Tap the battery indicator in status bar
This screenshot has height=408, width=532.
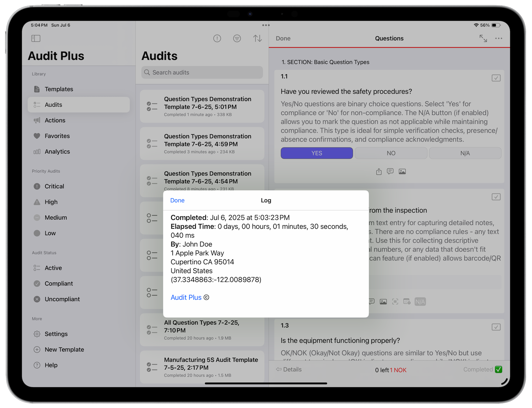(x=496, y=25)
